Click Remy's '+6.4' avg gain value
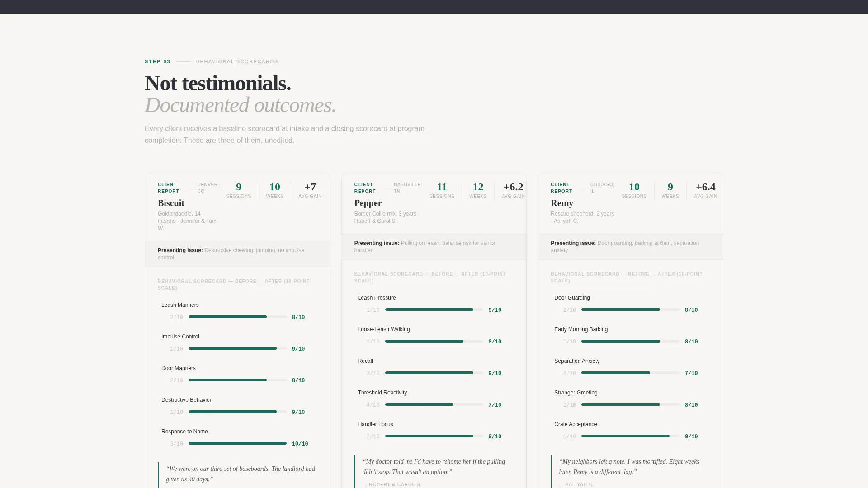Image resolution: width=868 pixels, height=488 pixels. pyautogui.click(x=706, y=187)
